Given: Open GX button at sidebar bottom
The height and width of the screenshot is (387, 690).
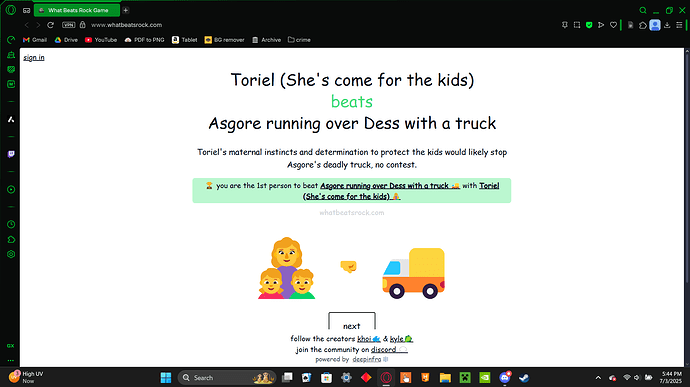Looking at the screenshot, I should tap(11, 346).
